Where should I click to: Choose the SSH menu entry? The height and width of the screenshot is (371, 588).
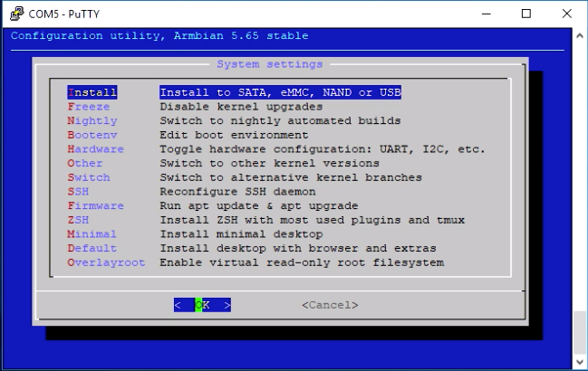78,192
